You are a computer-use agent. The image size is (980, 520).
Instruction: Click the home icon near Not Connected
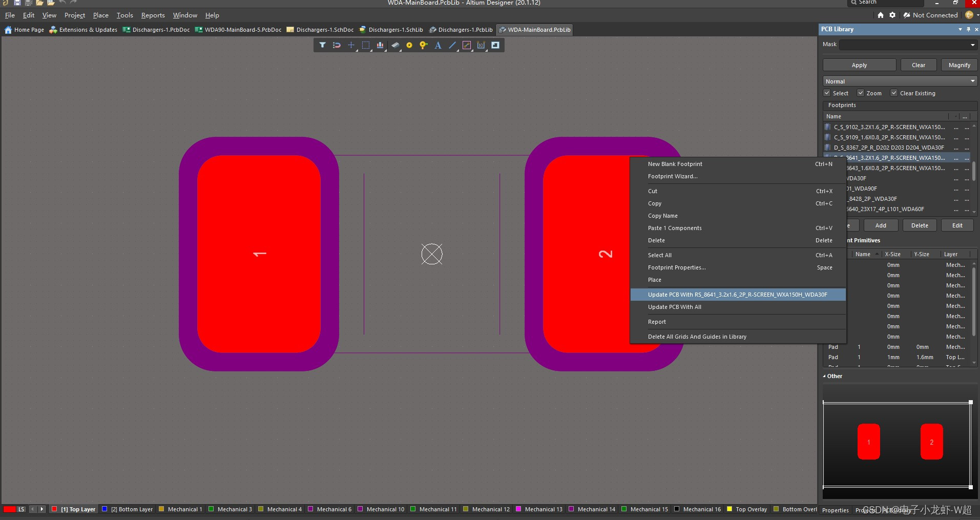(x=881, y=15)
